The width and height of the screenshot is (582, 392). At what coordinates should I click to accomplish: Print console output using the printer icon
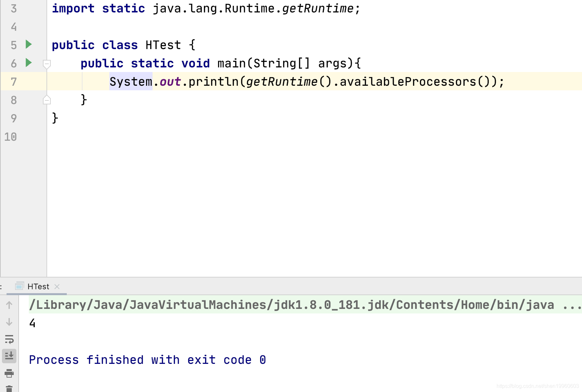point(9,373)
